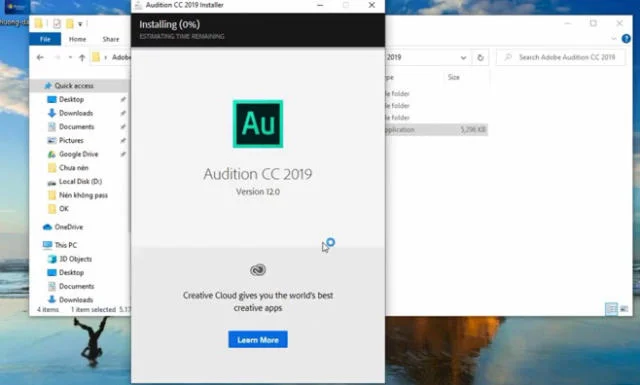This screenshot has height=385, width=640.
Task: Expand the File Explorer ribbon chevron
Action: [x=614, y=39]
